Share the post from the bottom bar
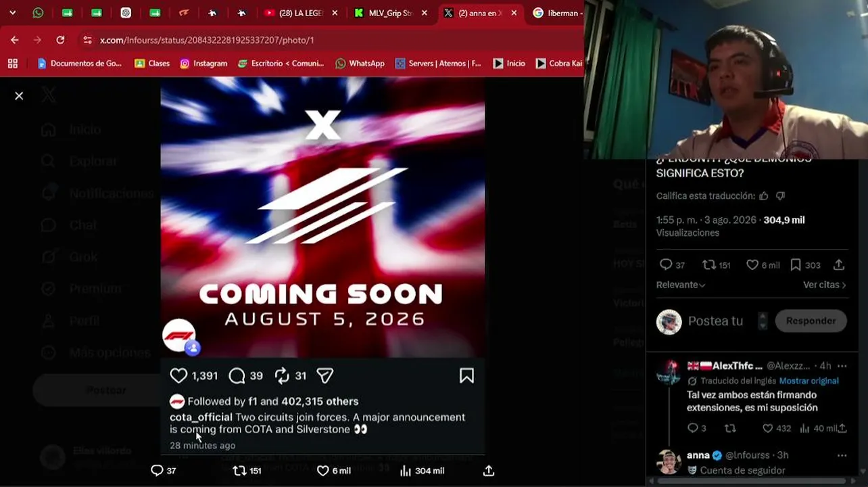 (489, 471)
